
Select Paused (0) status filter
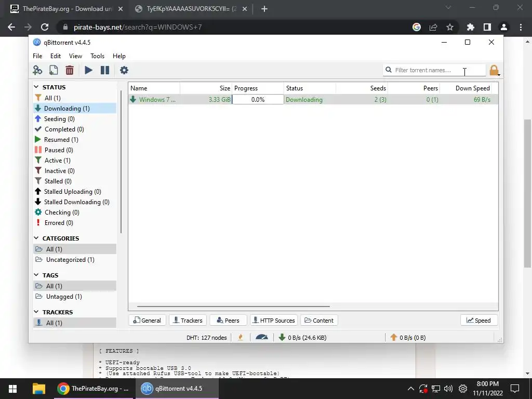tap(75, 150)
